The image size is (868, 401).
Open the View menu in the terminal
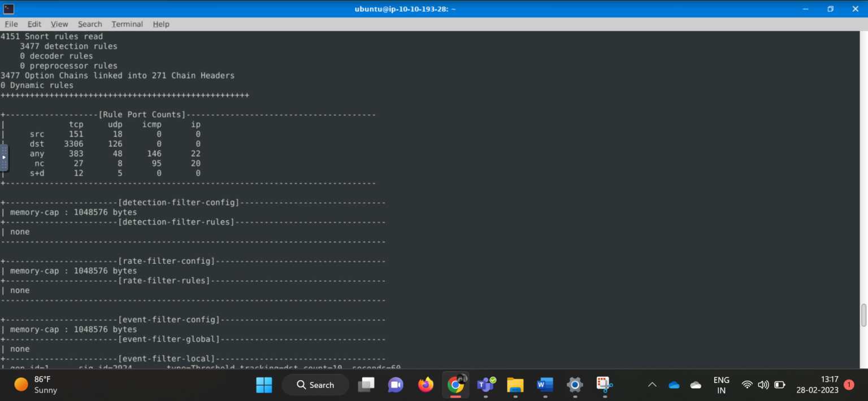coord(59,24)
